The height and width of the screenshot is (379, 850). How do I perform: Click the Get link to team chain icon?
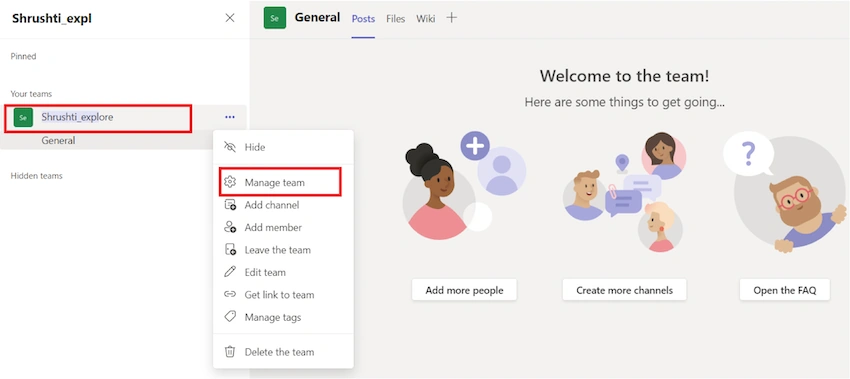pos(230,294)
